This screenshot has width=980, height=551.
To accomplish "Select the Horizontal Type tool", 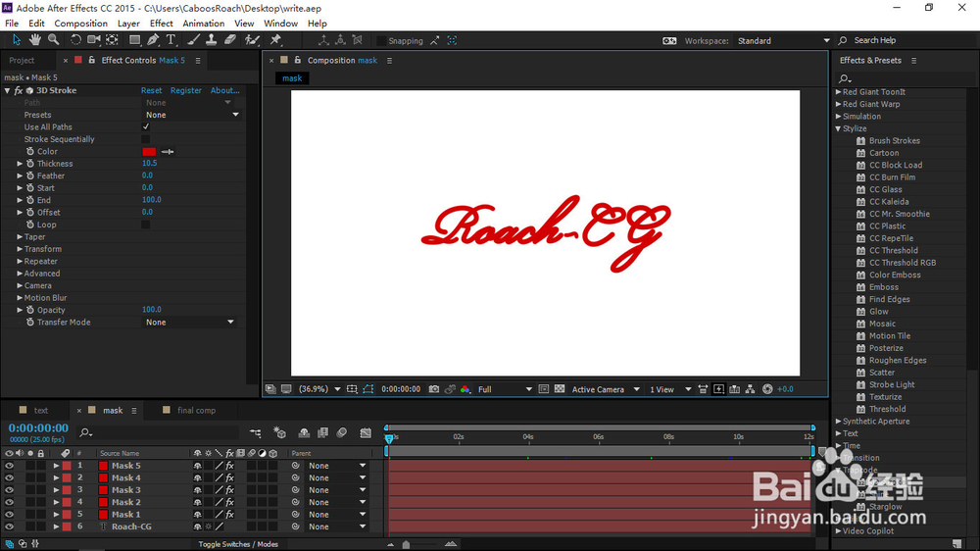I will pos(171,40).
